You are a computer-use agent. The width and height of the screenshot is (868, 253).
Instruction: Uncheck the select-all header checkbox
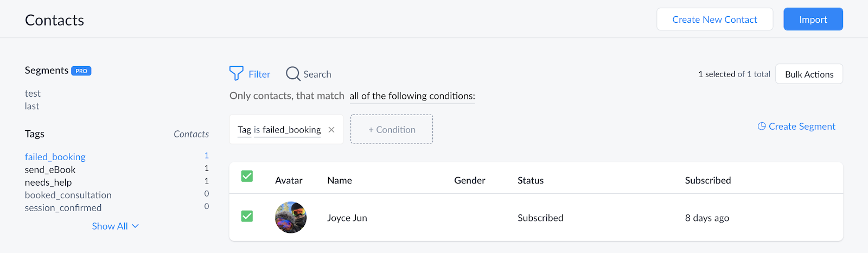(x=247, y=176)
